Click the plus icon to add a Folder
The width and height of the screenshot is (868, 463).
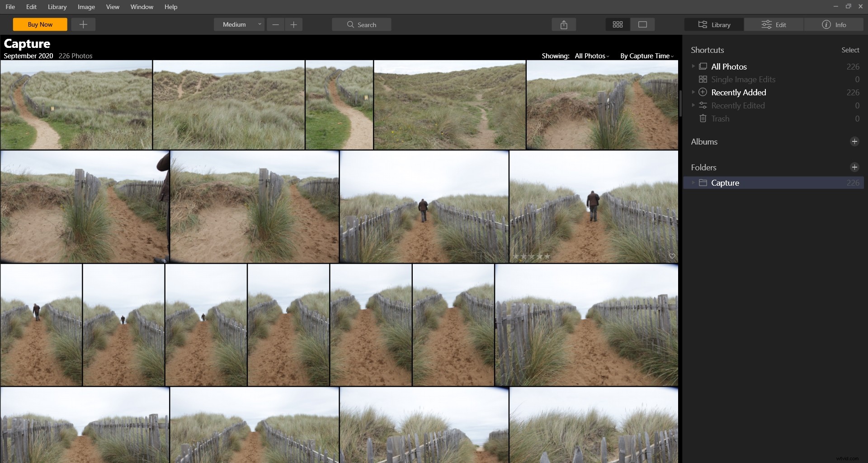coord(854,167)
